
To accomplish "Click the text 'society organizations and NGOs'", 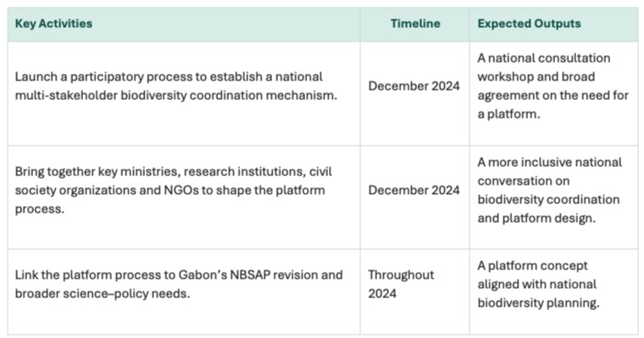I will tap(88, 191).
